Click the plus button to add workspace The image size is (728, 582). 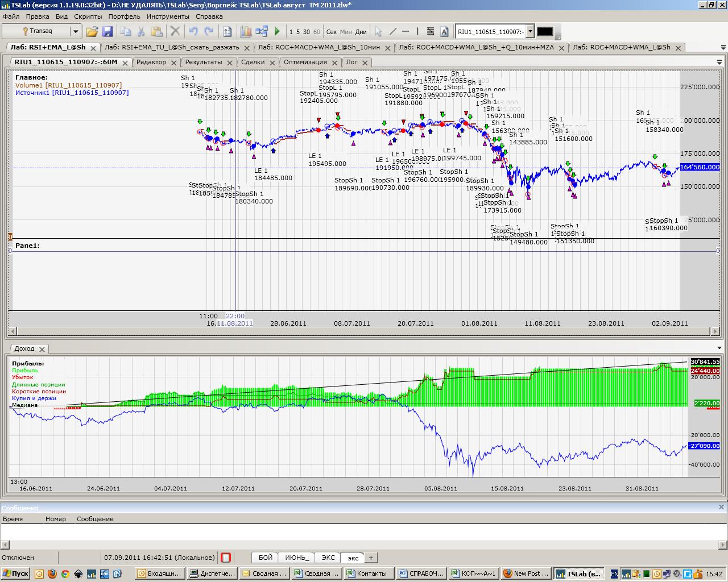tap(371, 558)
